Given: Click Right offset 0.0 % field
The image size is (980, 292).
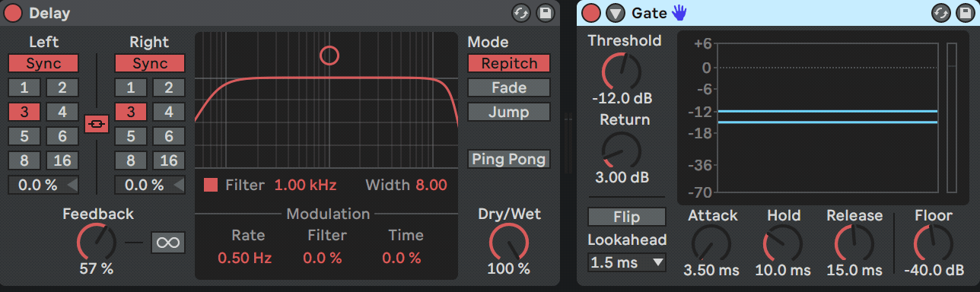Looking at the screenshot, I should point(150,185).
